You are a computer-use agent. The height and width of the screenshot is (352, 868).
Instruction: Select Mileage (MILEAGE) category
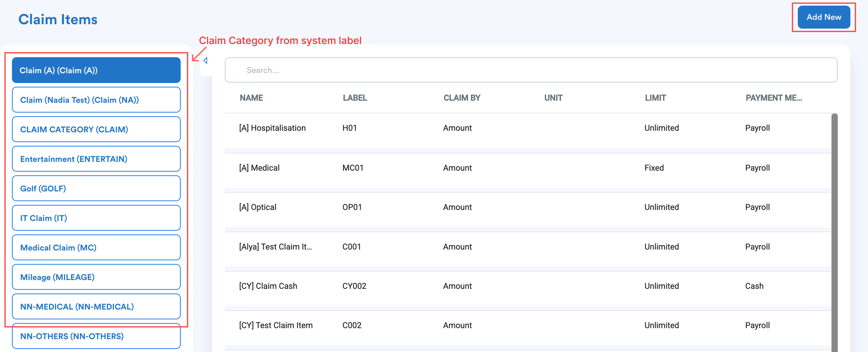pos(96,277)
